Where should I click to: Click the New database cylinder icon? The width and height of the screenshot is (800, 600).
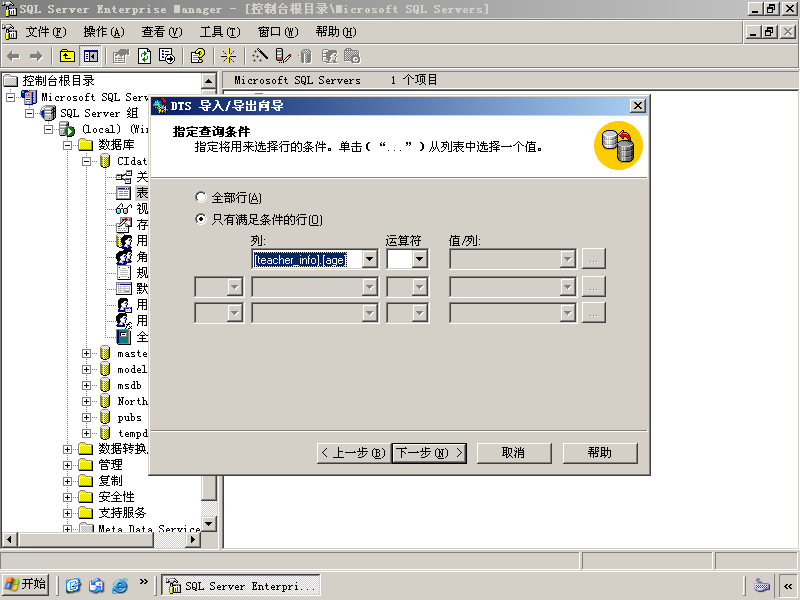pos(306,56)
